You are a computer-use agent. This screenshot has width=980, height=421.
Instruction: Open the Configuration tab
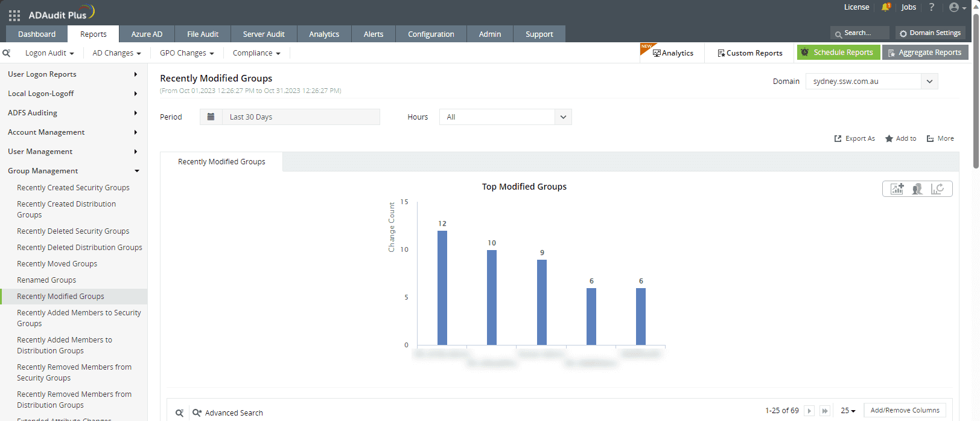(x=431, y=34)
